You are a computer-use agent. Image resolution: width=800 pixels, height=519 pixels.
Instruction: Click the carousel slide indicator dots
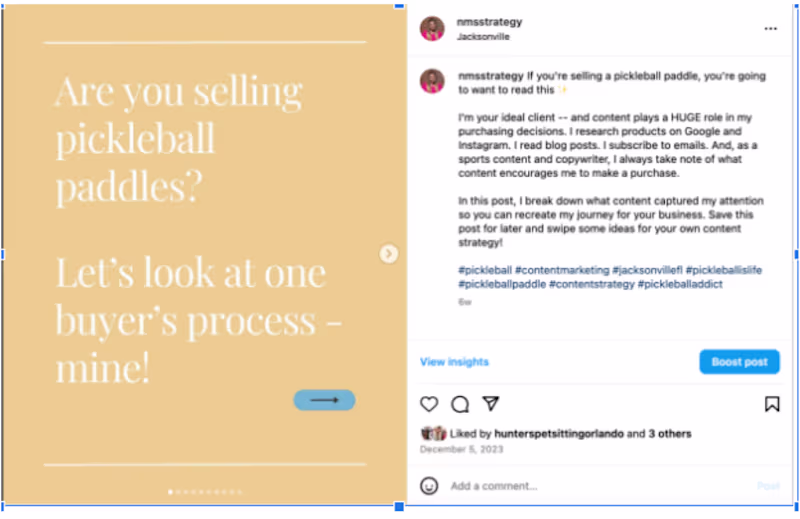(x=205, y=492)
